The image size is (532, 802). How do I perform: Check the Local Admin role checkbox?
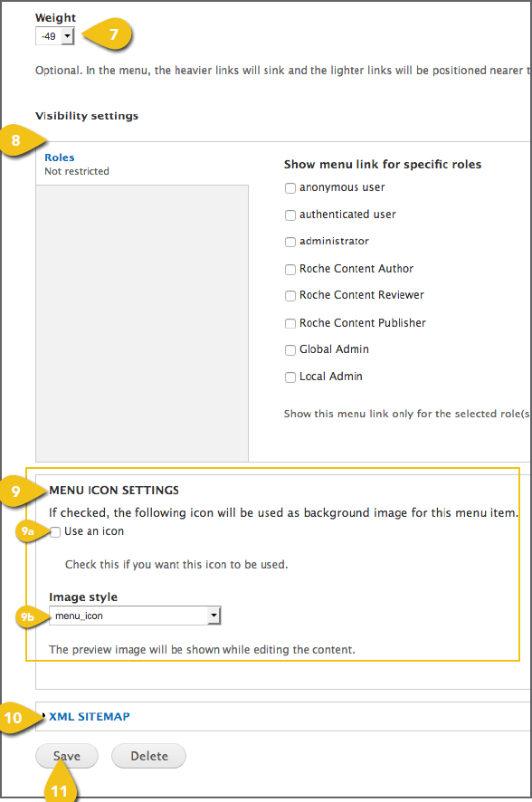click(290, 377)
